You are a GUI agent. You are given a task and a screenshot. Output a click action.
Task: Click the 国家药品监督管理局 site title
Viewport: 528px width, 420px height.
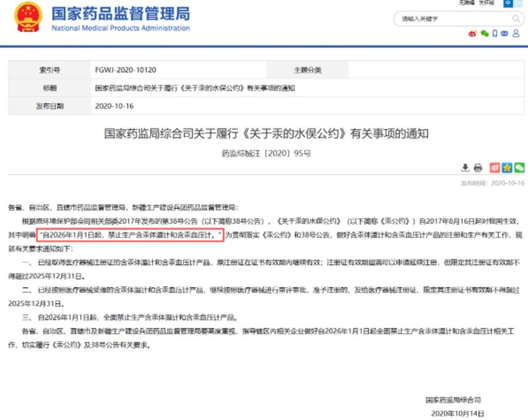point(120,13)
